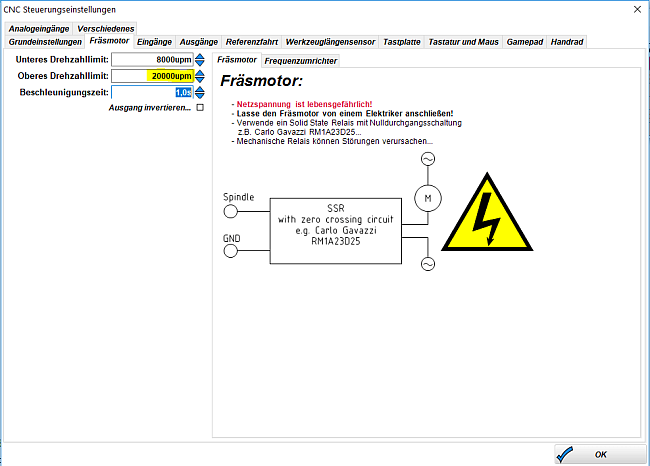The height and width of the screenshot is (466, 650).
Task: Select the Werkzeuglängensensor tab
Action: coord(330,42)
